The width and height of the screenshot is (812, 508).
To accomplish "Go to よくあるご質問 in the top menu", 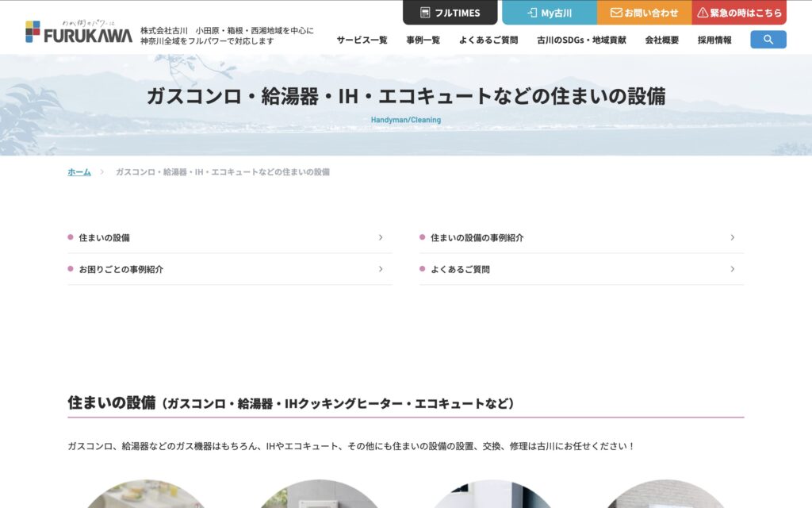I will click(x=488, y=40).
